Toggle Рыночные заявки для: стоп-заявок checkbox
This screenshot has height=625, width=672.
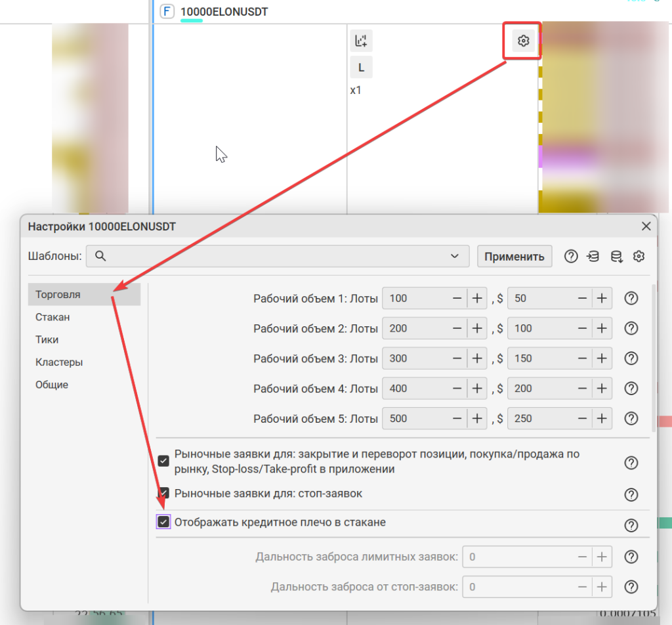coord(163,493)
